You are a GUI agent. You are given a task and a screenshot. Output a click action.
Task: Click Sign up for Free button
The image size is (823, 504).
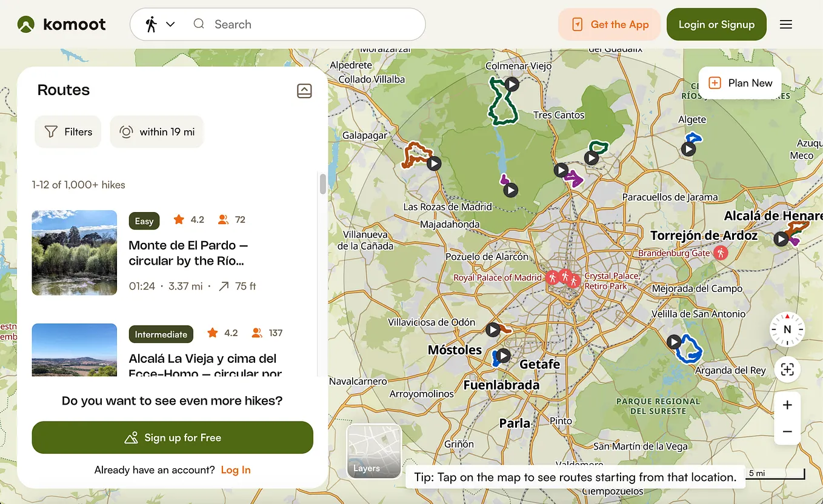coord(173,437)
